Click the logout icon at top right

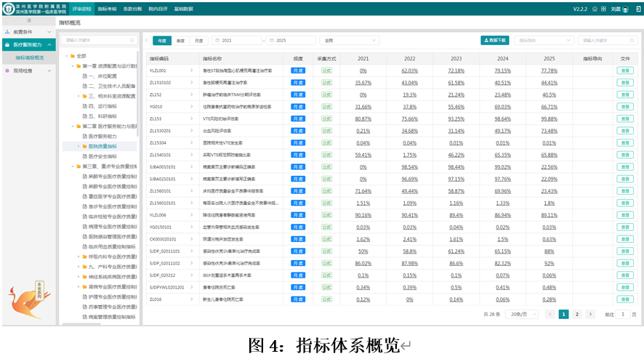[x=637, y=9]
